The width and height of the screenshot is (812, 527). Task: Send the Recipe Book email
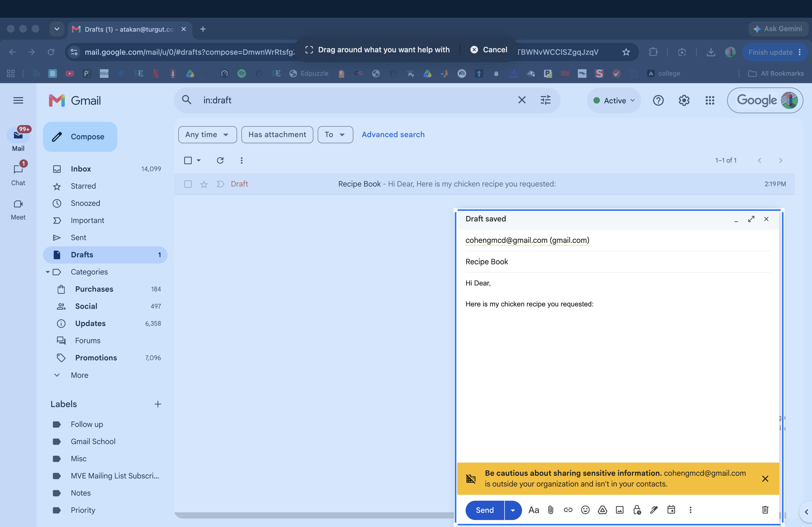click(485, 510)
